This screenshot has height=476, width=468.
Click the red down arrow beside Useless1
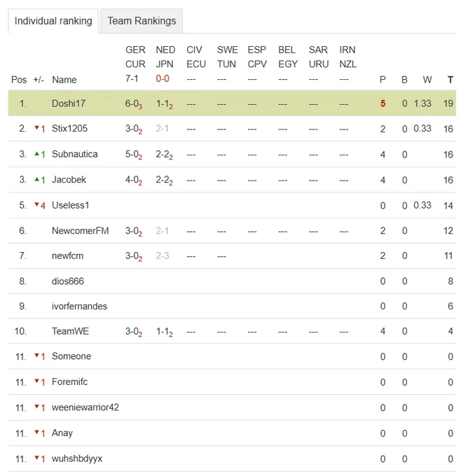pos(36,204)
